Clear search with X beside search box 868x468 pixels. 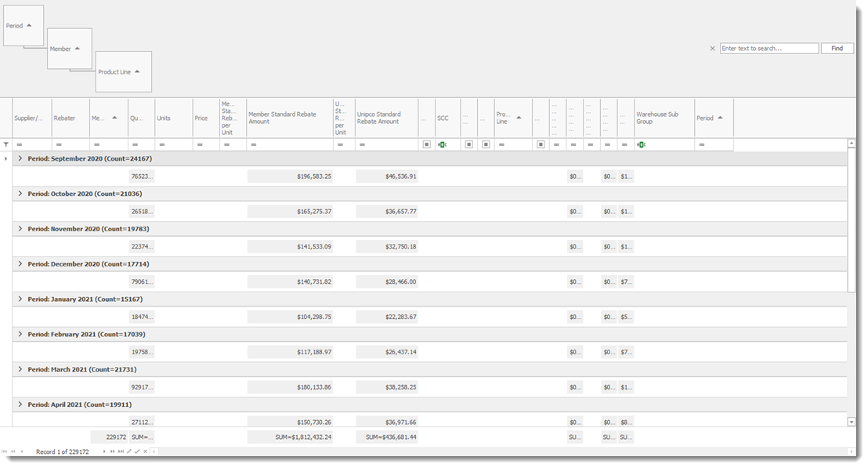click(x=712, y=49)
